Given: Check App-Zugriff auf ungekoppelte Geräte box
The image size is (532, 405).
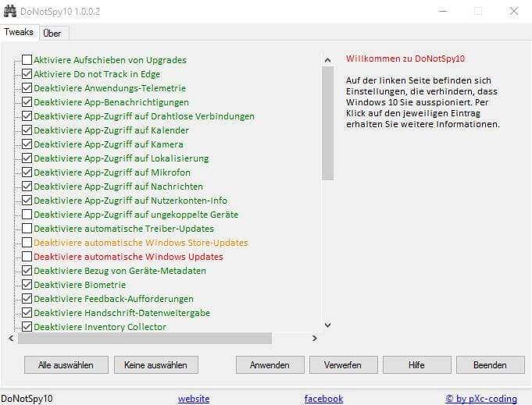Looking at the screenshot, I should [x=27, y=215].
